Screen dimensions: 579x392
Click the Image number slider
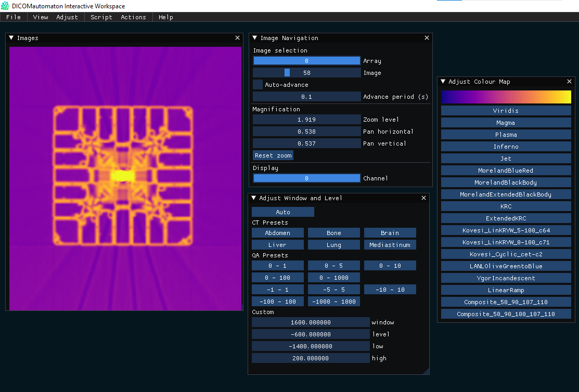click(306, 73)
